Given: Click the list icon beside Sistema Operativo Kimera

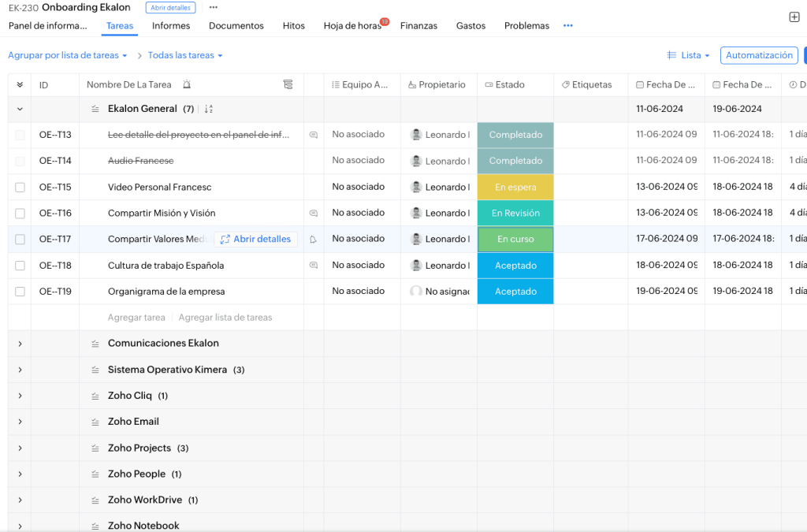Looking at the screenshot, I should [x=95, y=370].
